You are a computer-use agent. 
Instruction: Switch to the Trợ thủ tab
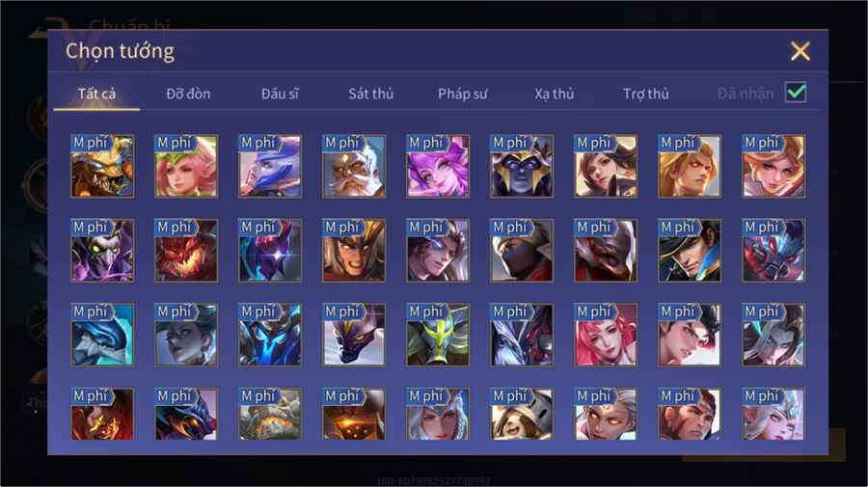(646, 94)
